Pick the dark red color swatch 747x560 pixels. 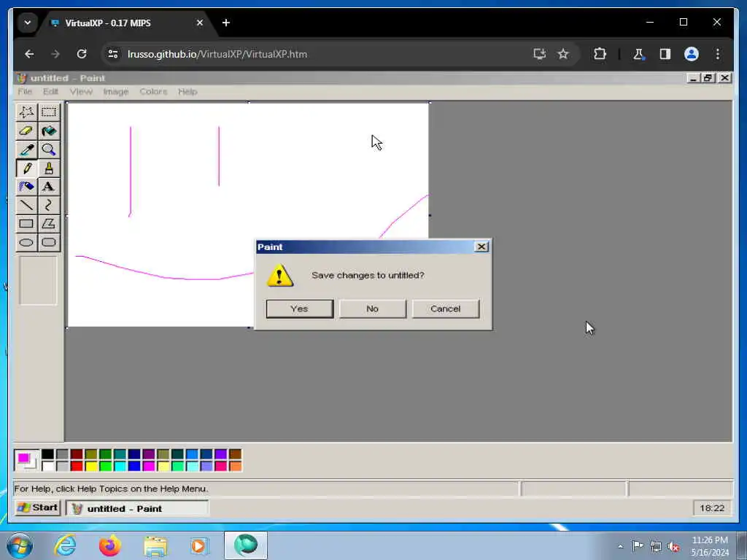(x=77, y=454)
